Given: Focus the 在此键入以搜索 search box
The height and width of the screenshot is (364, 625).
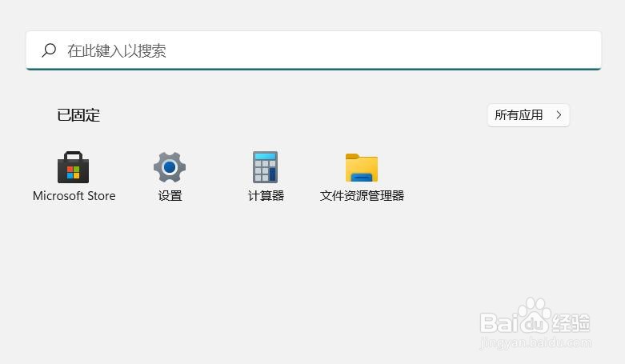Looking at the screenshot, I should point(314,50).
